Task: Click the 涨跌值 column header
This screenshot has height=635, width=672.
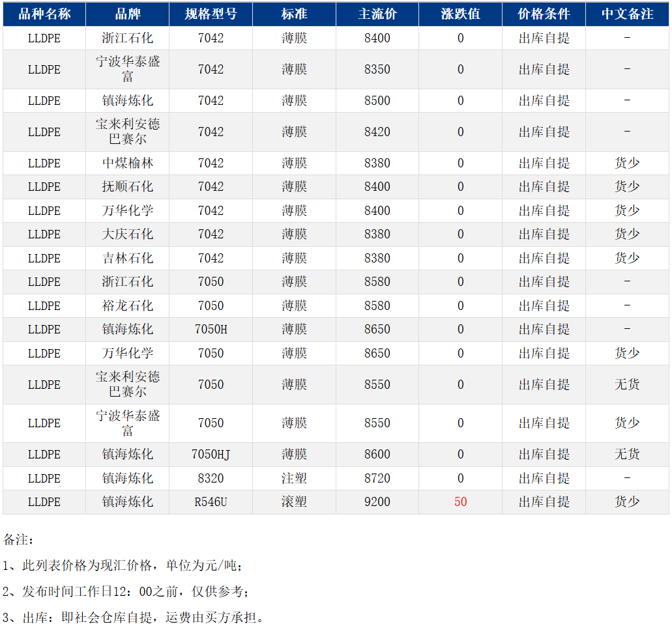Action: pos(460,14)
